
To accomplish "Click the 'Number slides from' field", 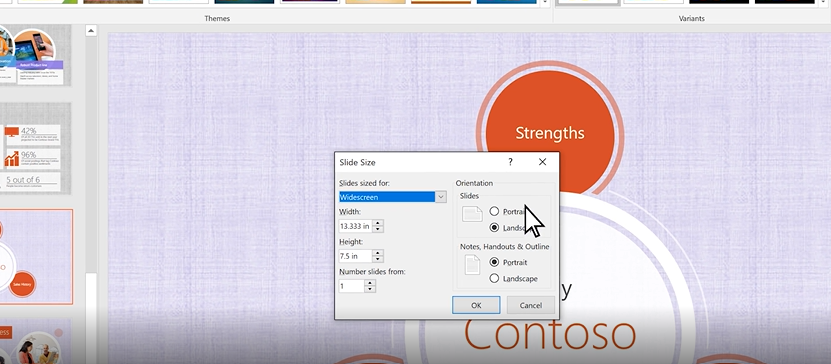I will tap(351, 286).
